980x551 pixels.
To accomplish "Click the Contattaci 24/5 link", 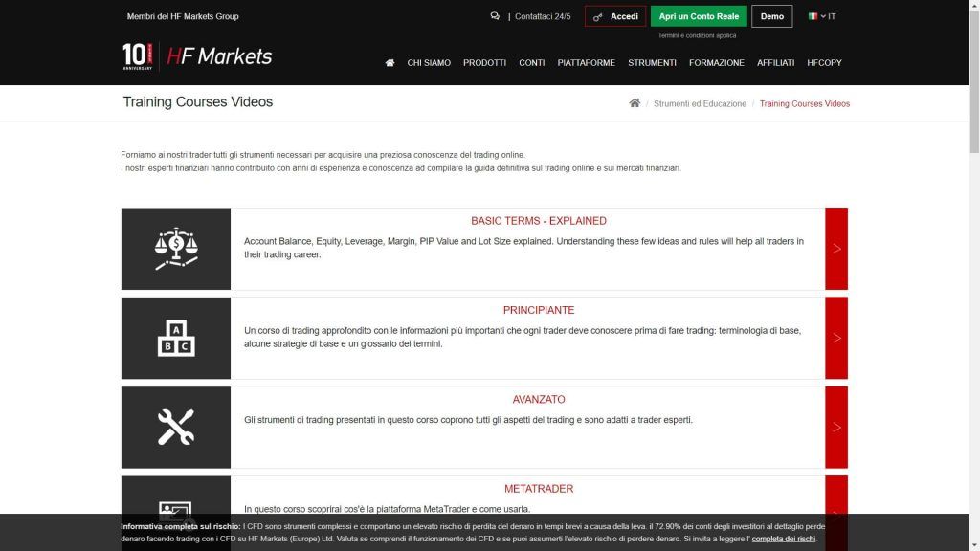I will (x=543, y=17).
